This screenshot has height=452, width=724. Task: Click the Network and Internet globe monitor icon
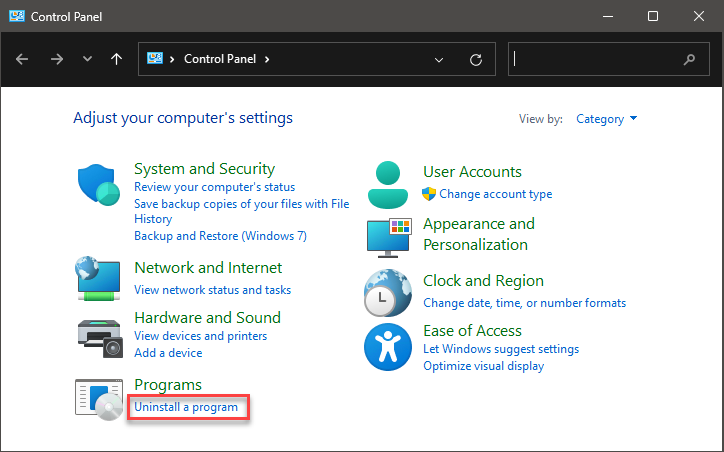98,278
